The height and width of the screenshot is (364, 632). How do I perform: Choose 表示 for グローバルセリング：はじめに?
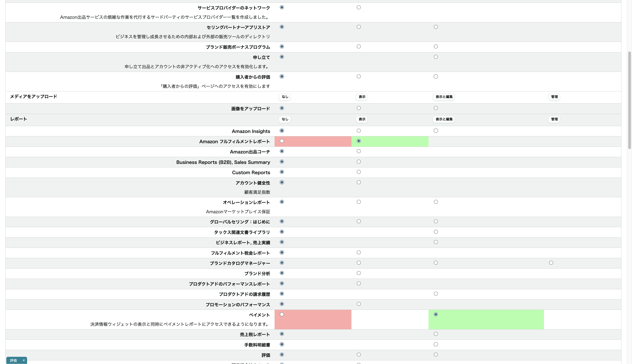pos(359,222)
